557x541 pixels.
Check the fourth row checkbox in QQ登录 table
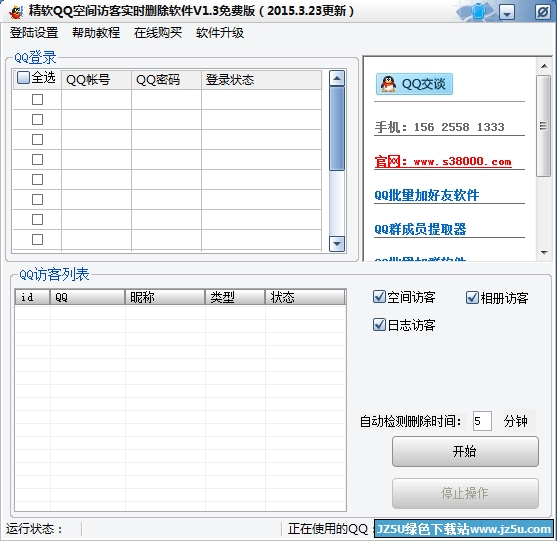coord(37,159)
